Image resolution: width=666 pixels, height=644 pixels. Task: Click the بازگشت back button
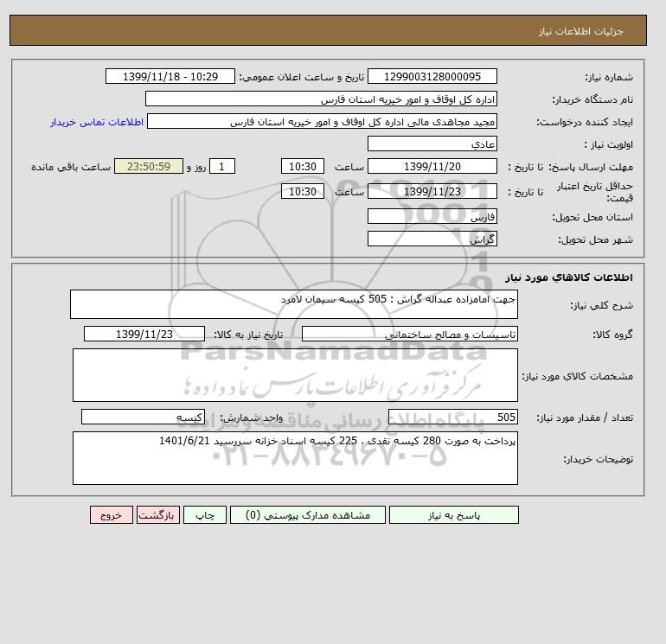pyautogui.click(x=158, y=515)
